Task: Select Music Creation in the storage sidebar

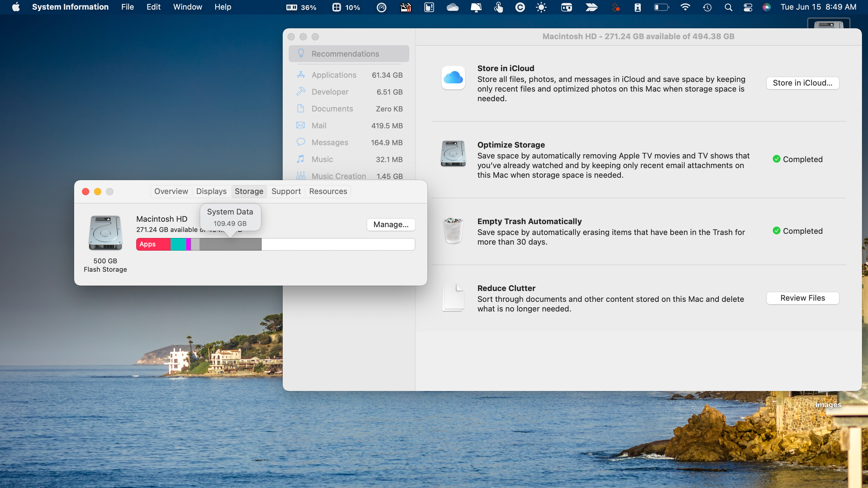Action: click(x=349, y=176)
